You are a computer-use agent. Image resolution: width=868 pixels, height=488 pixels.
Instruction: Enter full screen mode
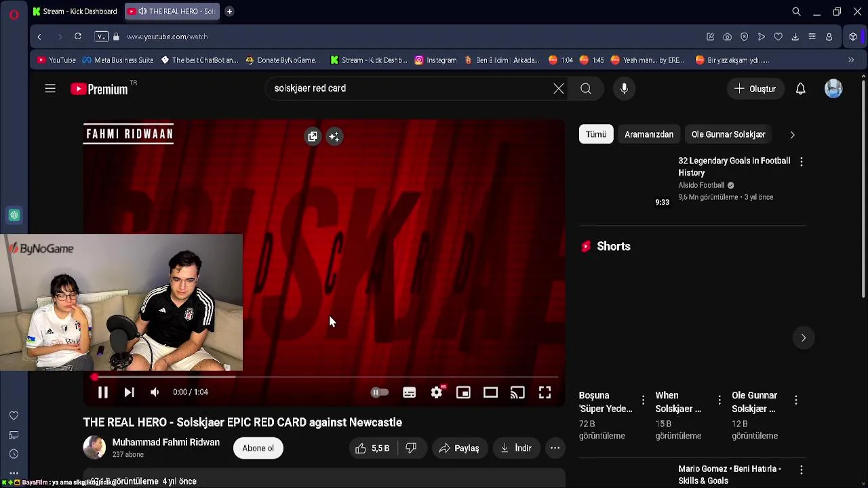pos(545,392)
